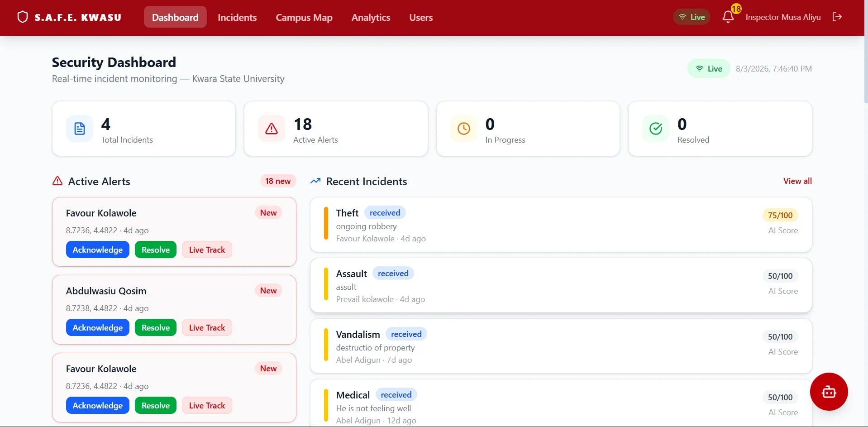The width and height of the screenshot is (868, 427).
Task: Click the Inspector Musa Aliyu username
Action: [x=783, y=17]
